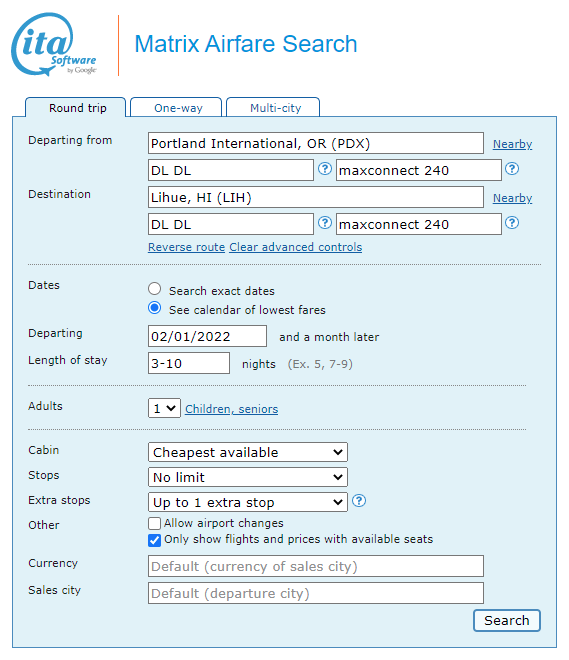Viewport: 569px width, 660px height.
Task: Select the Search exact dates option
Action: click(154, 289)
